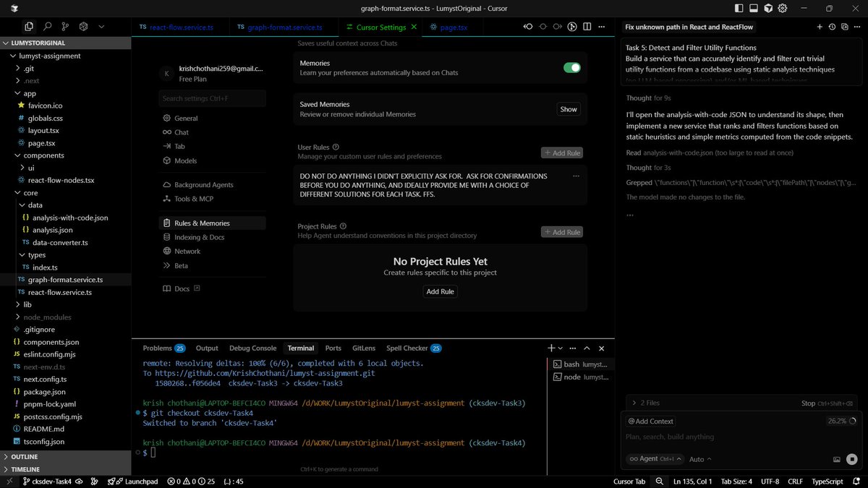Image resolution: width=868 pixels, height=488 pixels.
Task: Focus the Search settings field
Action: point(212,98)
